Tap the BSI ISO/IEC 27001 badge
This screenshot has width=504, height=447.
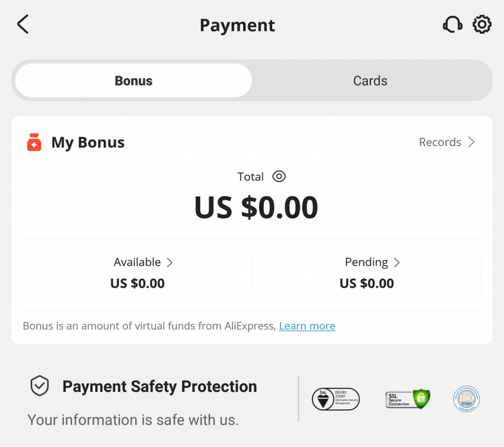click(336, 399)
